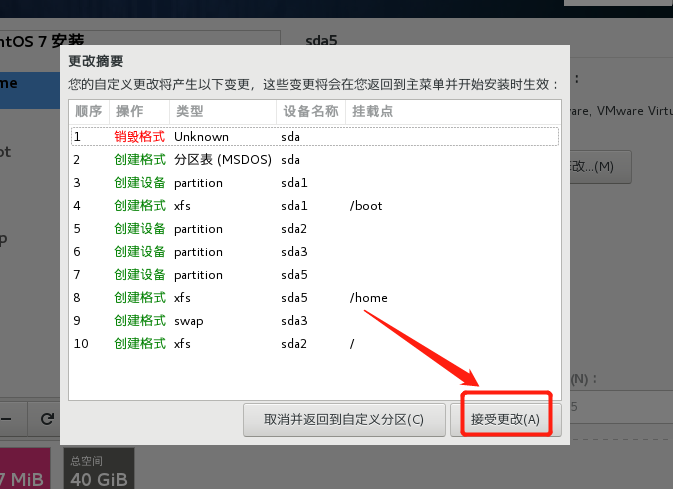This screenshot has width=673, height=489.
Task: Select row 5 partition sda2
Action: [x=315, y=229]
